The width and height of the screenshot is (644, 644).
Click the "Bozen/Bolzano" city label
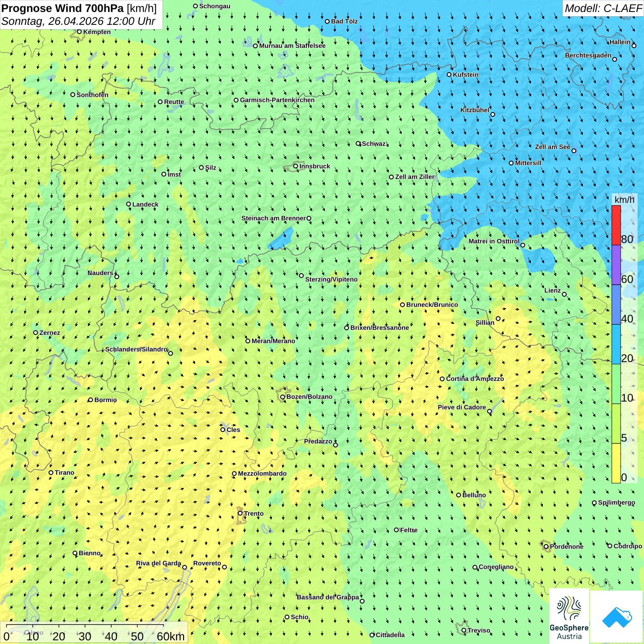[x=309, y=397]
